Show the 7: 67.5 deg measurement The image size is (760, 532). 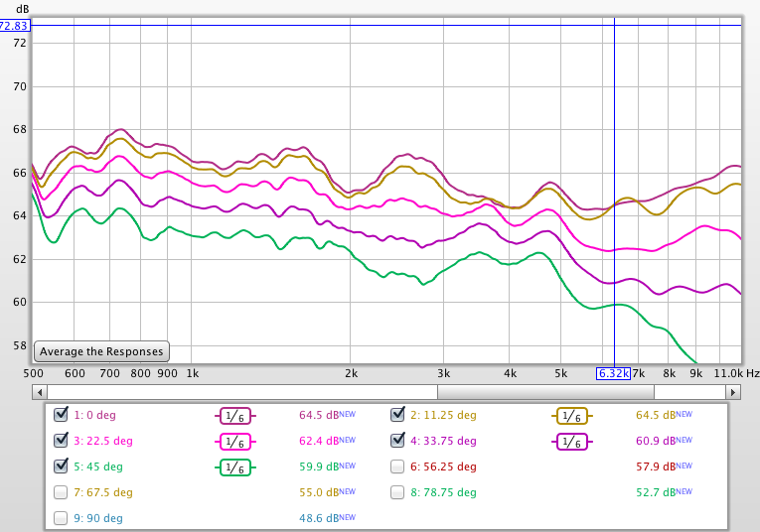click(x=61, y=492)
